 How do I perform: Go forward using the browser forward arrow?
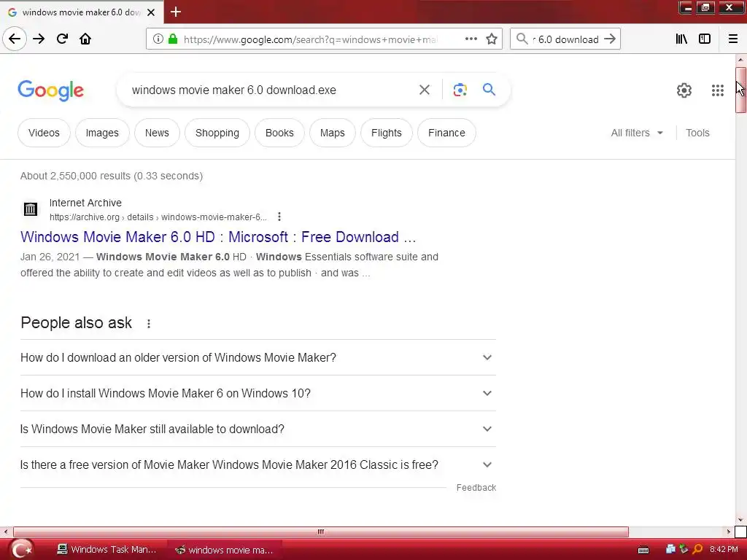[39, 39]
